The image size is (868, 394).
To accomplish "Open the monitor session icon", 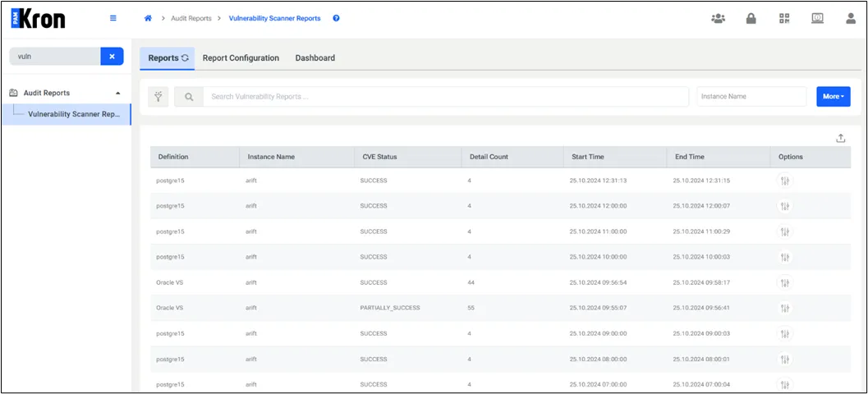I will 818,18.
